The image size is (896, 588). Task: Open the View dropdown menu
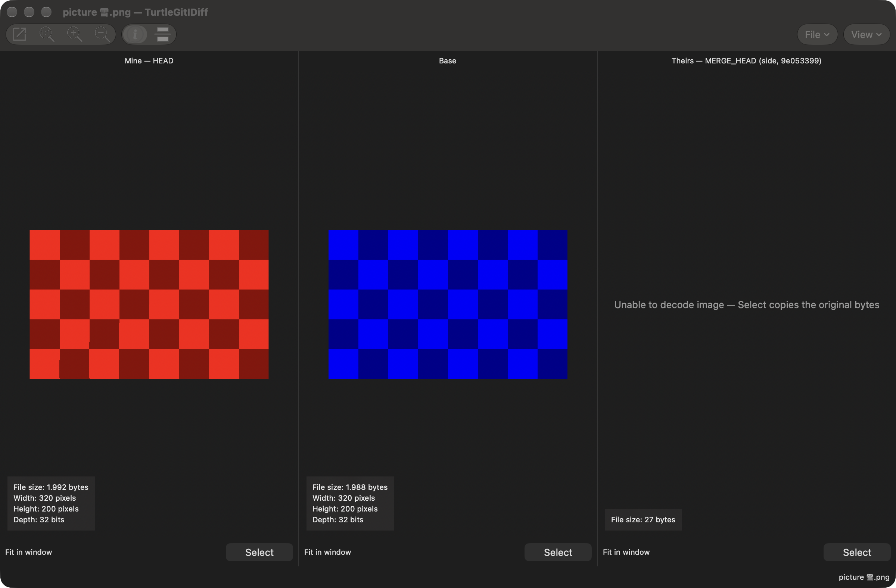(866, 35)
